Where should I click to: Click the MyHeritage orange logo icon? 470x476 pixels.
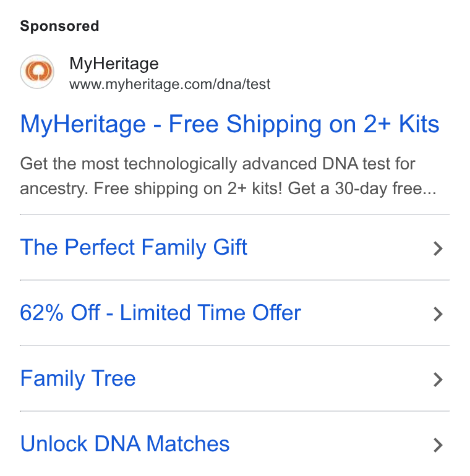click(37, 72)
